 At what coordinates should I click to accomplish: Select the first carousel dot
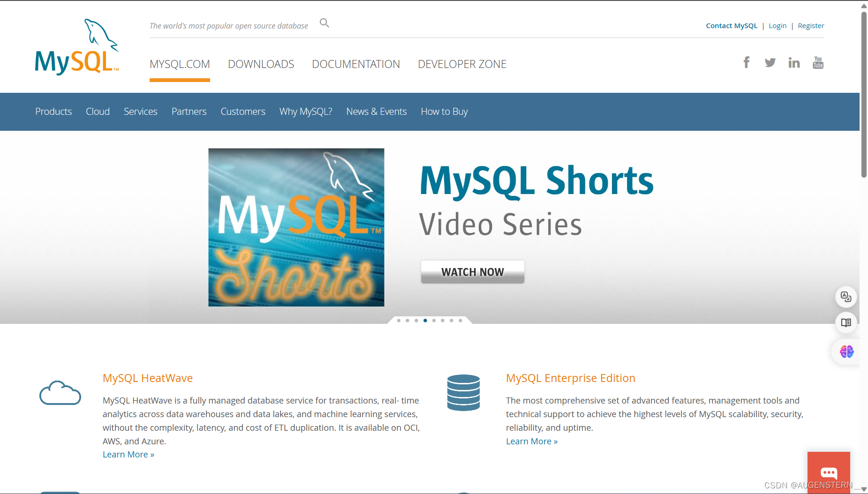[x=399, y=321]
